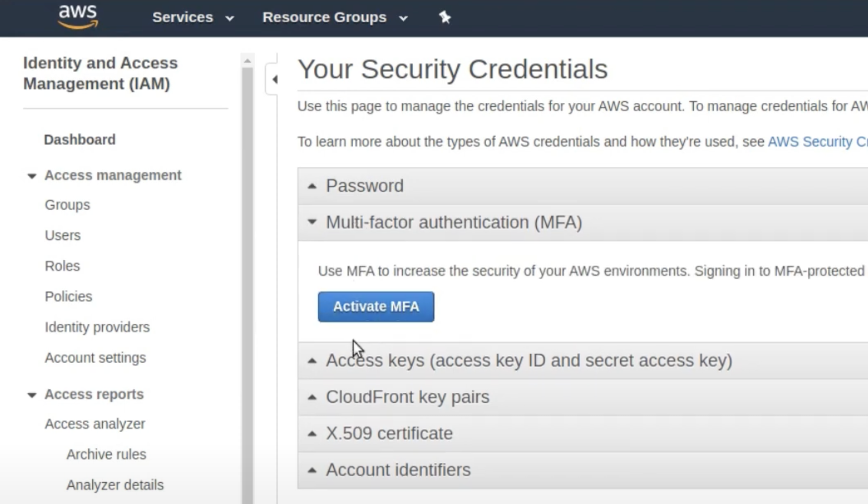
Task: Expand the Password section
Action: coord(583,186)
